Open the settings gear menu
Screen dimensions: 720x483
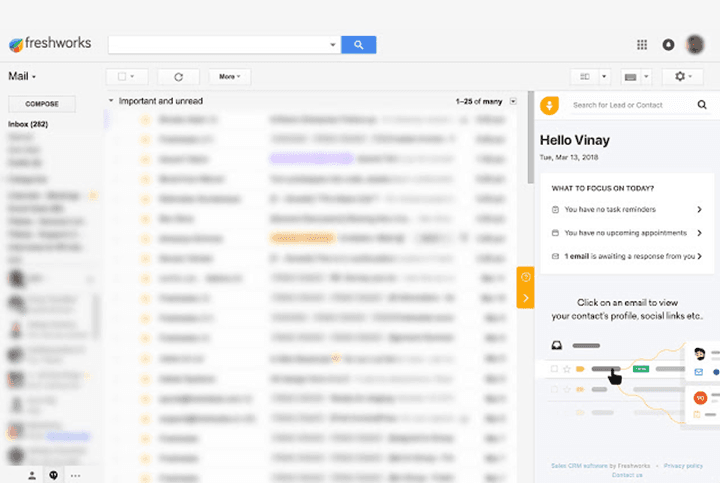coord(683,76)
